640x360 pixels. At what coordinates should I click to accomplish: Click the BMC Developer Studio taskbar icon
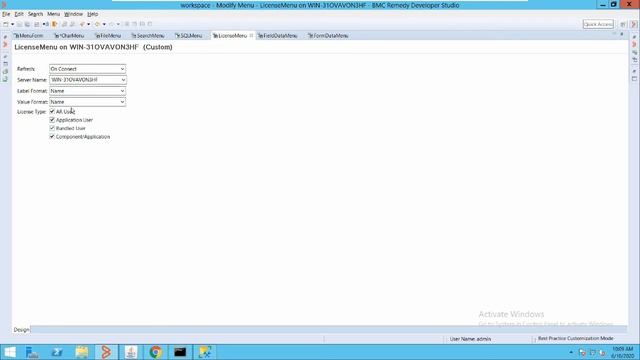(106, 352)
